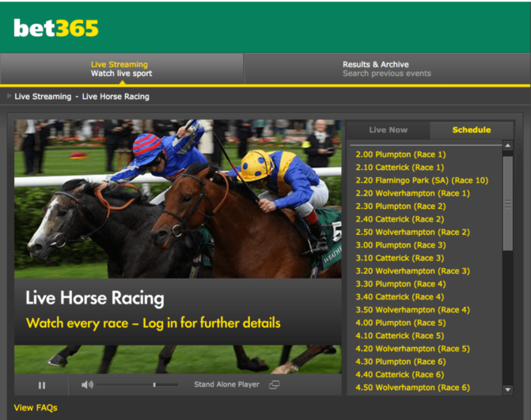Select 2.20 Flamingo Park (SA) (Race 10)

pos(422,180)
